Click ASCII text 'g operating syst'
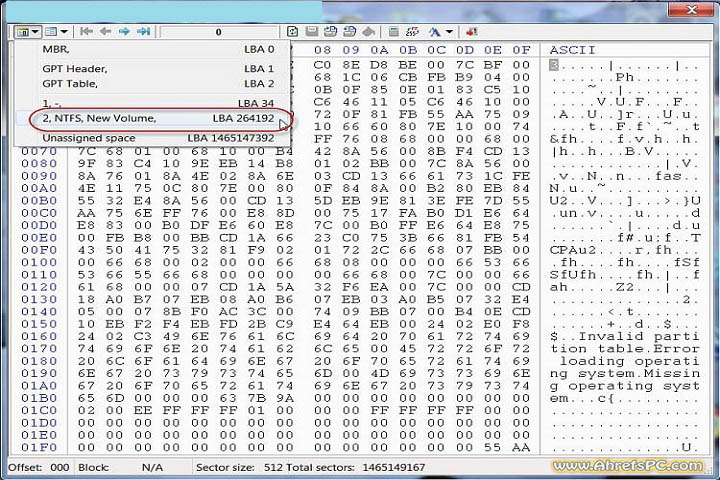 624,386
